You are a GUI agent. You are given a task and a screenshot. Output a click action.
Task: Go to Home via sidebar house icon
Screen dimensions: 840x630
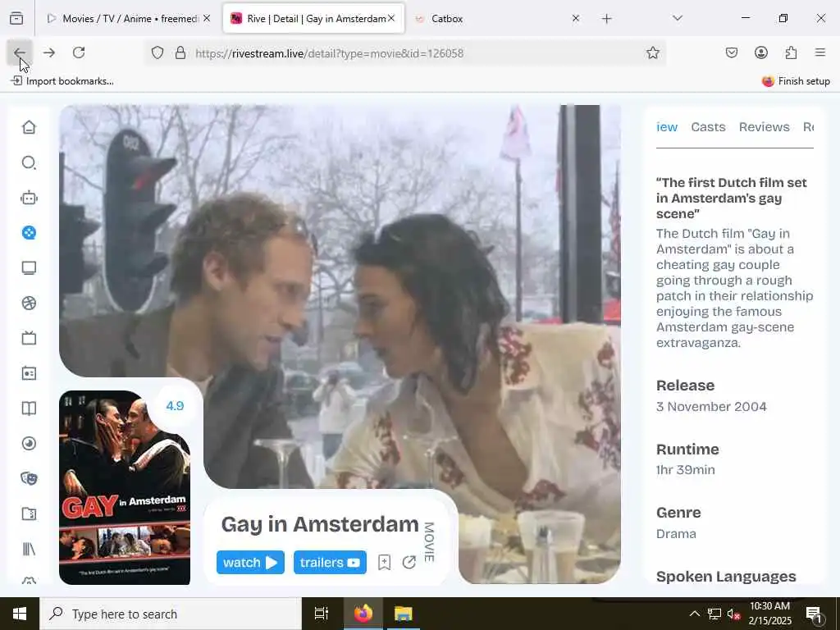click(29, 127)
